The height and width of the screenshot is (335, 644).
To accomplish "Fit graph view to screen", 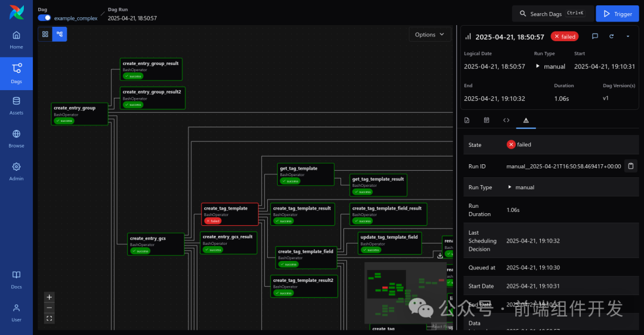I will tap(49, 318).
